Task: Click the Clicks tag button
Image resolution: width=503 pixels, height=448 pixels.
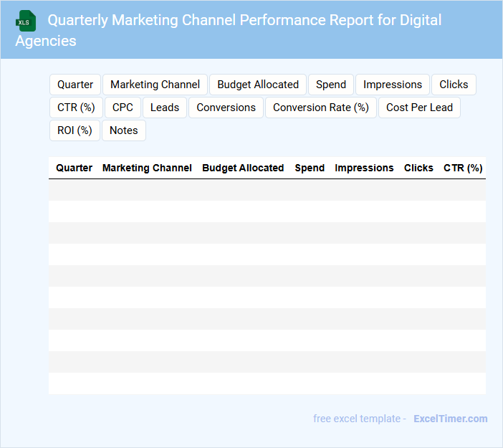Action: coord(454,85)
